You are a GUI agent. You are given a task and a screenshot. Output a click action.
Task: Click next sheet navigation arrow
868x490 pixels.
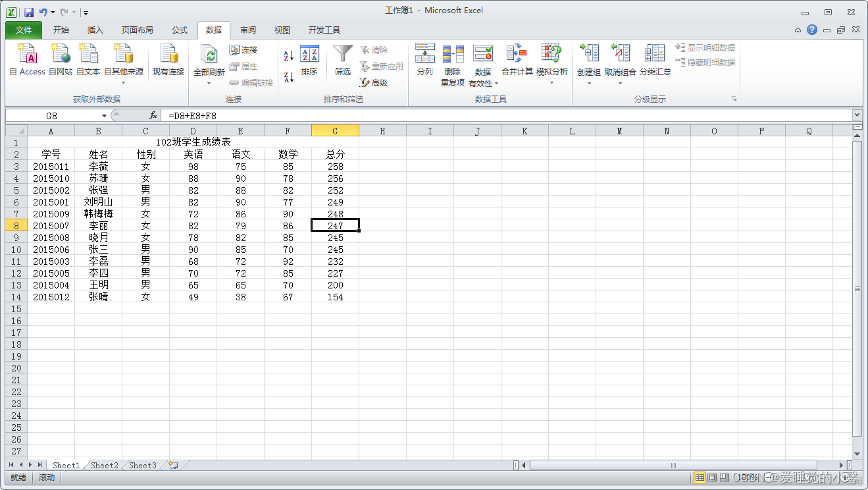(x=30, y=465)
